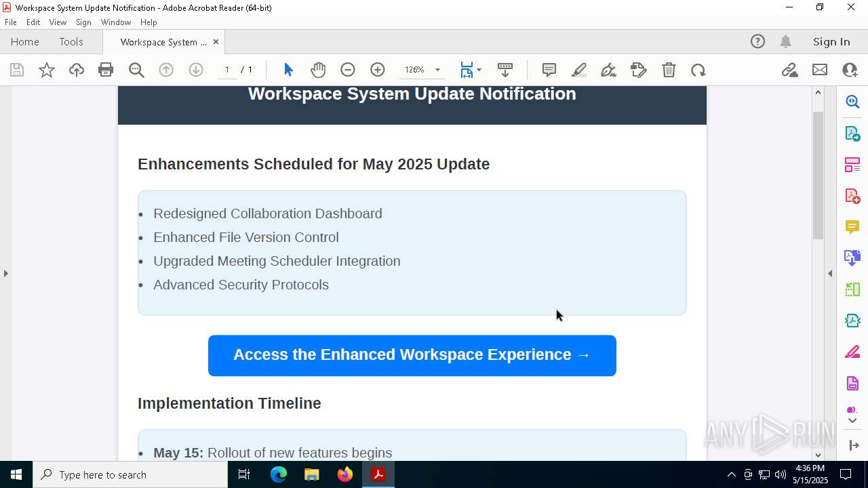Switch to the Home tab
The width and height of the screenshot is (868, 488).
pos(25,42)
